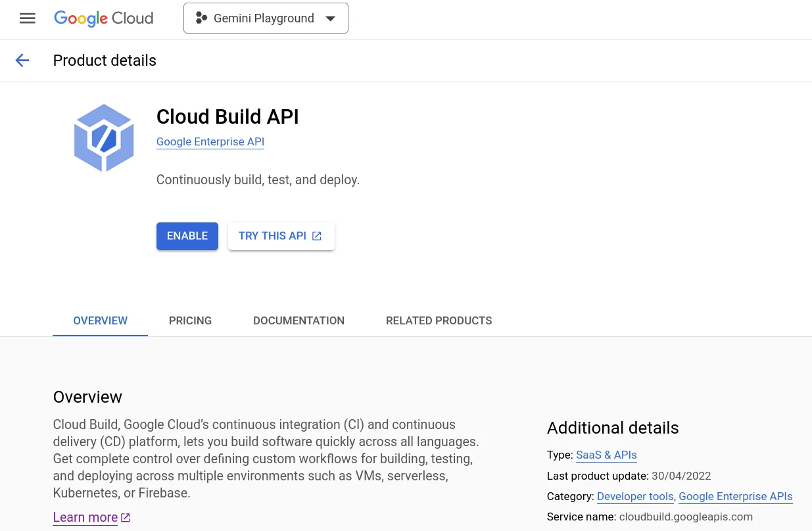
Task: Click the Google Cloud logo
Action: click(104, 18)
